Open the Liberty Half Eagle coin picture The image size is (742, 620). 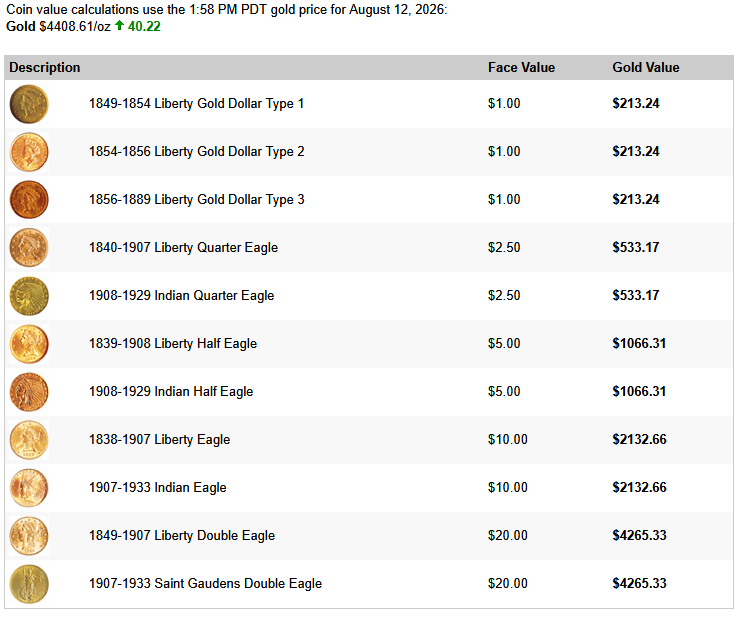29,344
